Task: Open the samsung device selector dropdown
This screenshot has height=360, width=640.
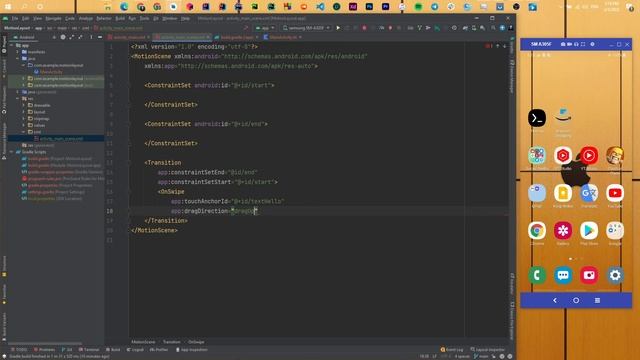Action: click(x=306, y=28)
